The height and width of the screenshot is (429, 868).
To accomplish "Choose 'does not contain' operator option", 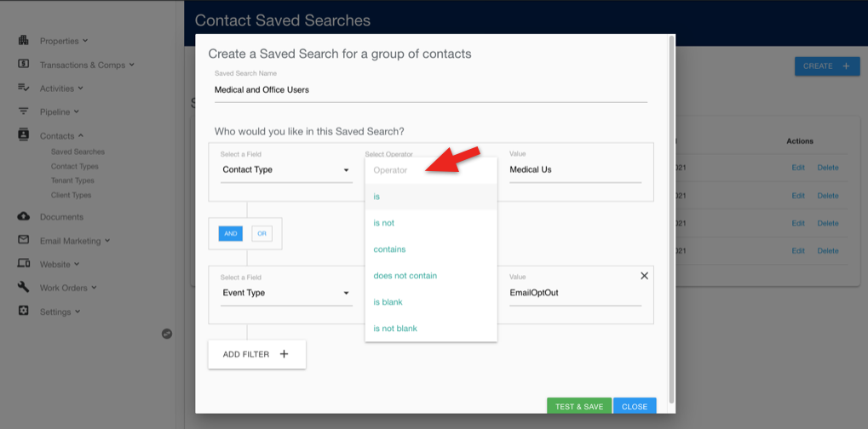I will [431, 275].
